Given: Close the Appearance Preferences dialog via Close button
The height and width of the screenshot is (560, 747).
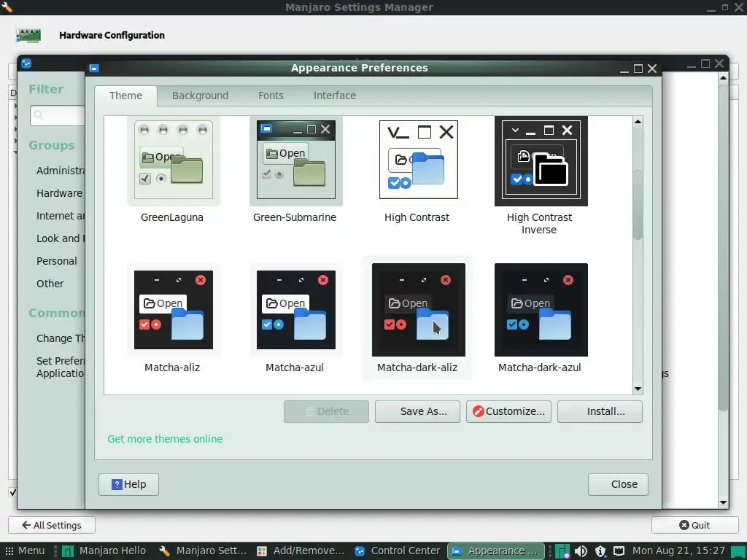Looking at the screenshot, I should (x=618, y=484).
